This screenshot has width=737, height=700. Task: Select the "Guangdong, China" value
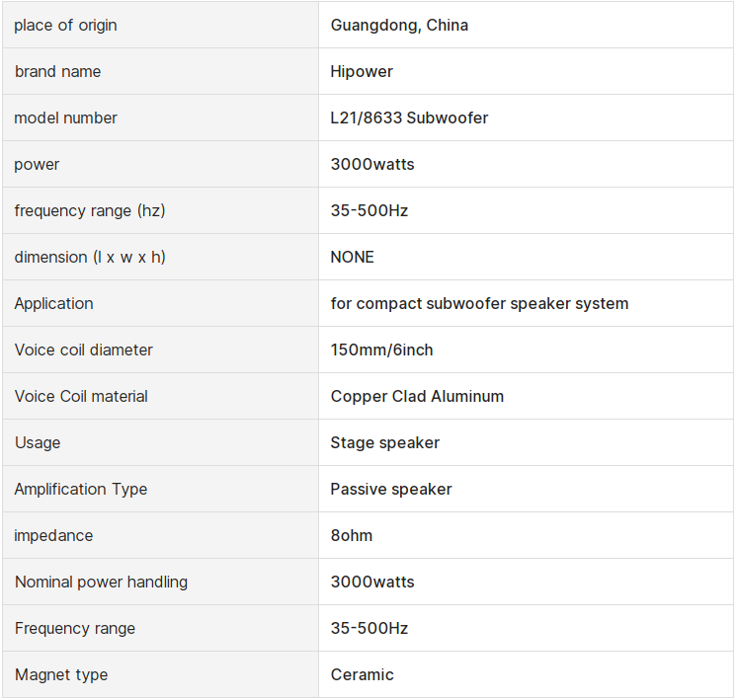[x=399, y=26]
